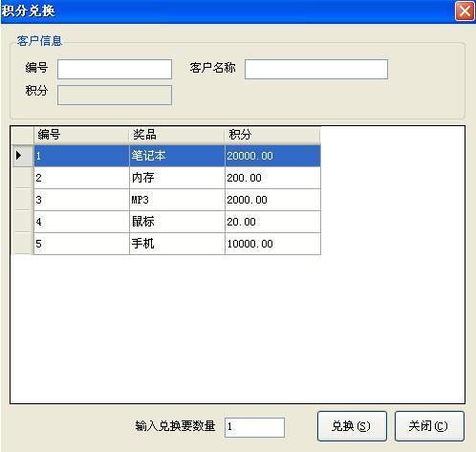Click the top-left grid corner header cell
476x452 pixels.
pyautogui.click(x=22, y=135)
